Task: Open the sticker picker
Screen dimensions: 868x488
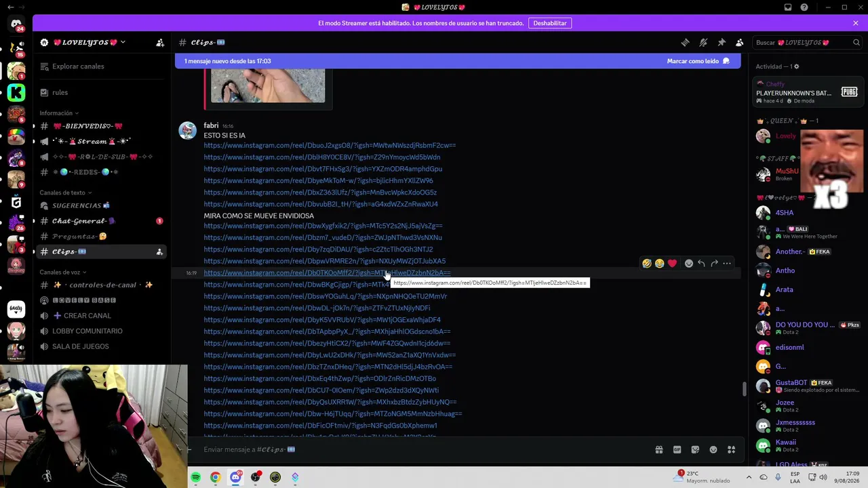Action: (x=695, y=450)
